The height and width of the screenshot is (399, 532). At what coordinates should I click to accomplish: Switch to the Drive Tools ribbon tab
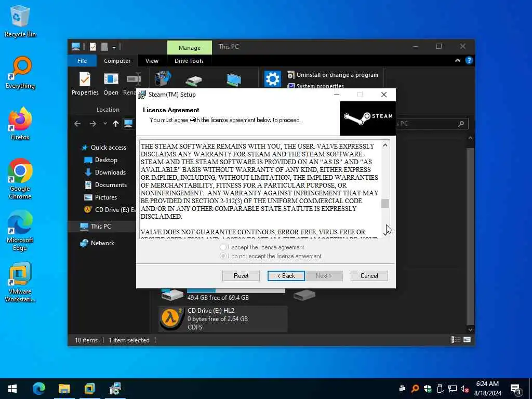click(x=189, y=61)
